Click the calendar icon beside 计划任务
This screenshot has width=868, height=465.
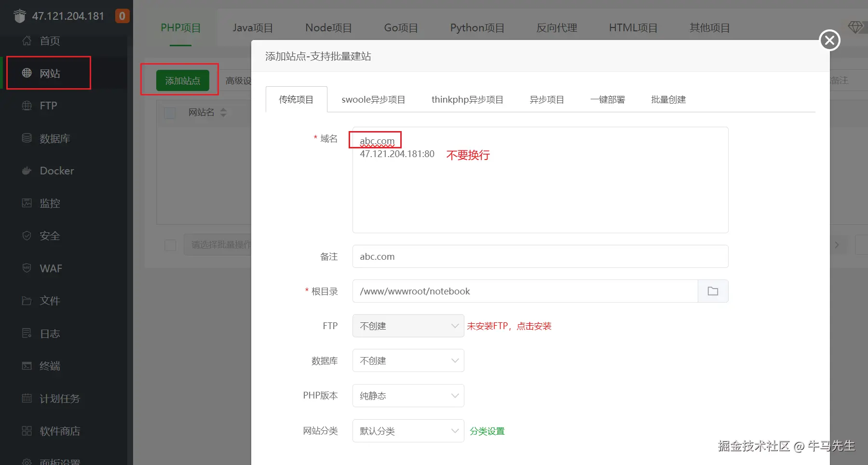(x=27, y=398)
